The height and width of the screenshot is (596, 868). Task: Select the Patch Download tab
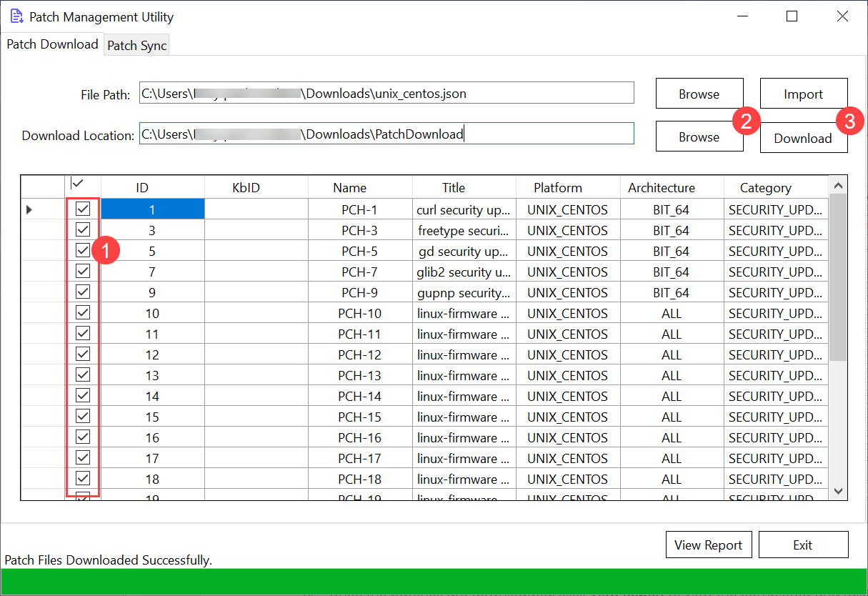coord(52,44)
